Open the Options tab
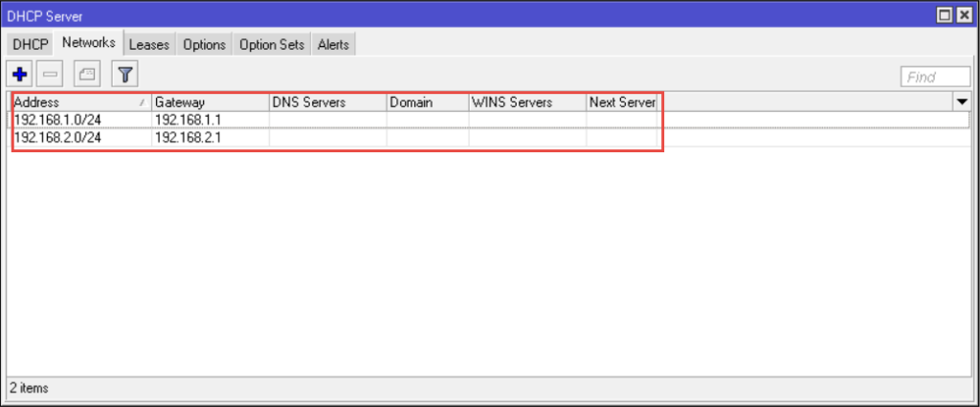Viewport: 980px width, 407px height. pos(205,45)
